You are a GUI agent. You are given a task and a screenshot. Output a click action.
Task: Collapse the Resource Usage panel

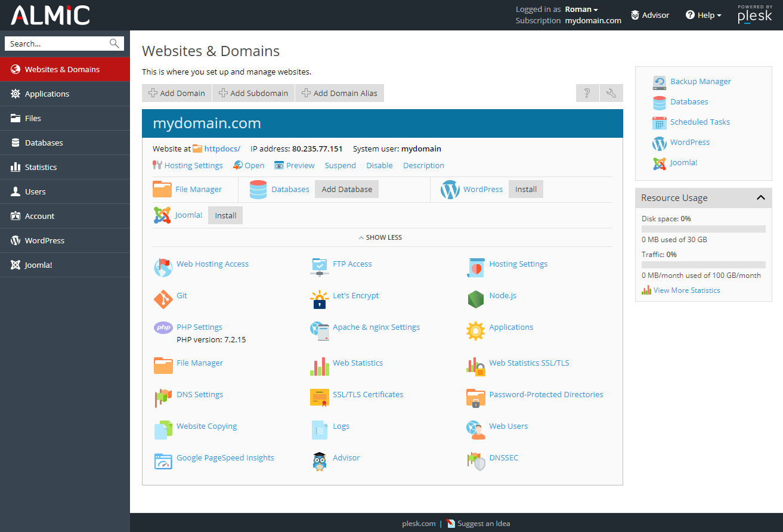[x=761, y=198]
